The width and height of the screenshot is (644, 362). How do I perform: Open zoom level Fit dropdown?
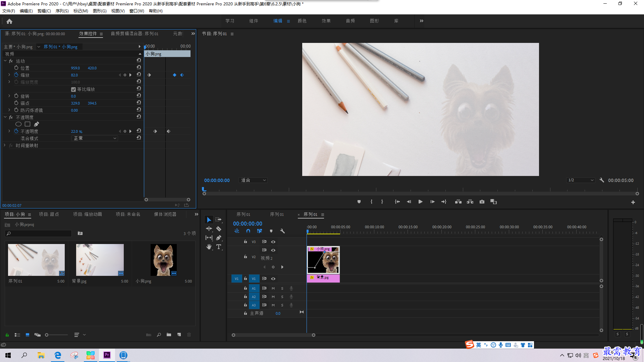pos(253,180)
